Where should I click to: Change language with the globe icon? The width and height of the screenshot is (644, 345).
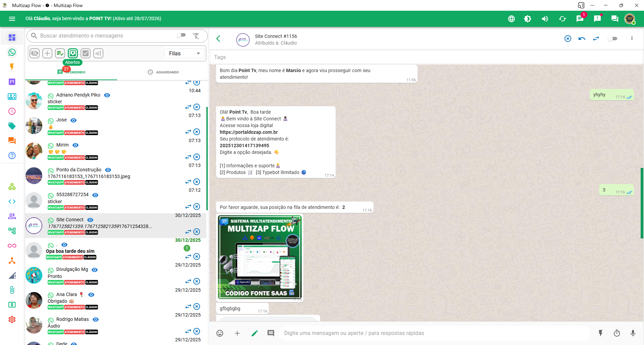[511, 19]
